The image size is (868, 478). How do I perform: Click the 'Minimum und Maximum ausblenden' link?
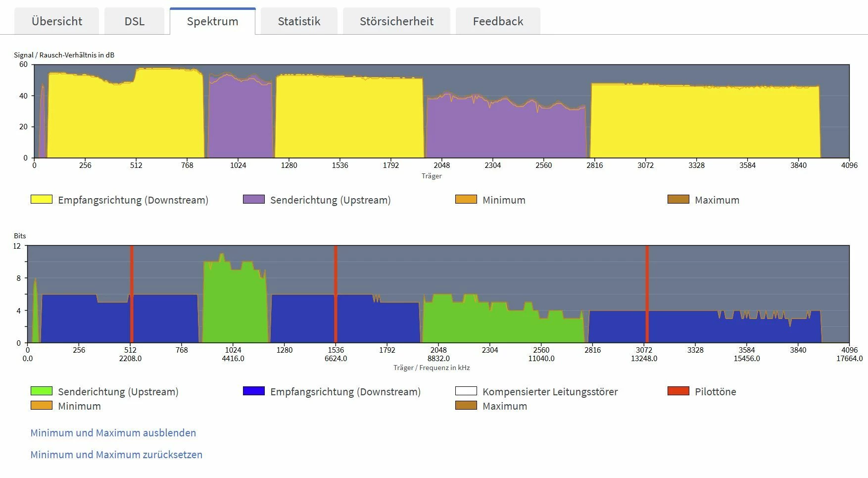(x=113, y=433)
